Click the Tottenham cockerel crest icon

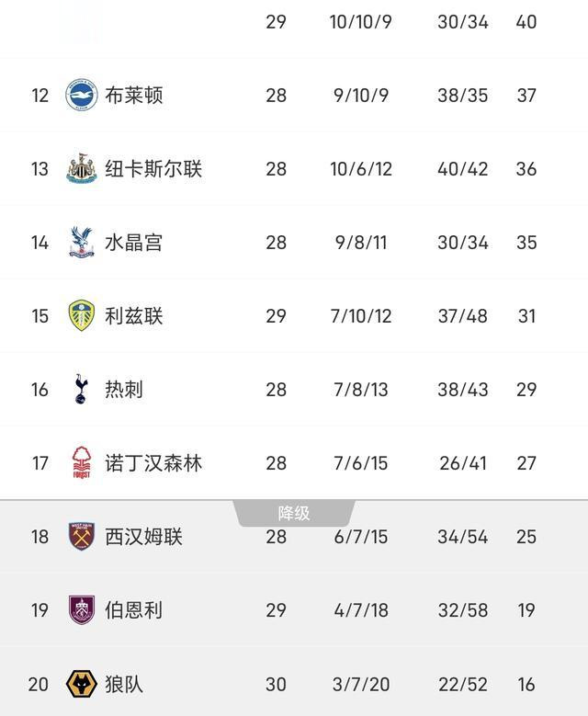(82, 390)
